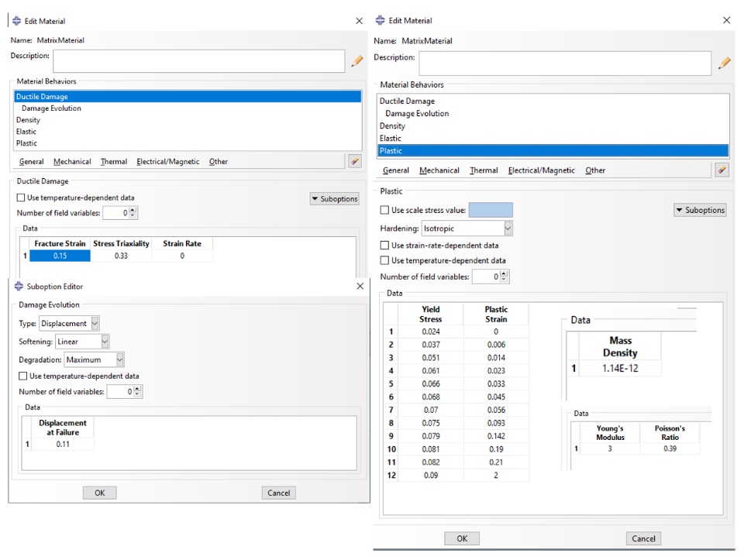Toggle temperature-dependent data in Suboption Editor

22,376
